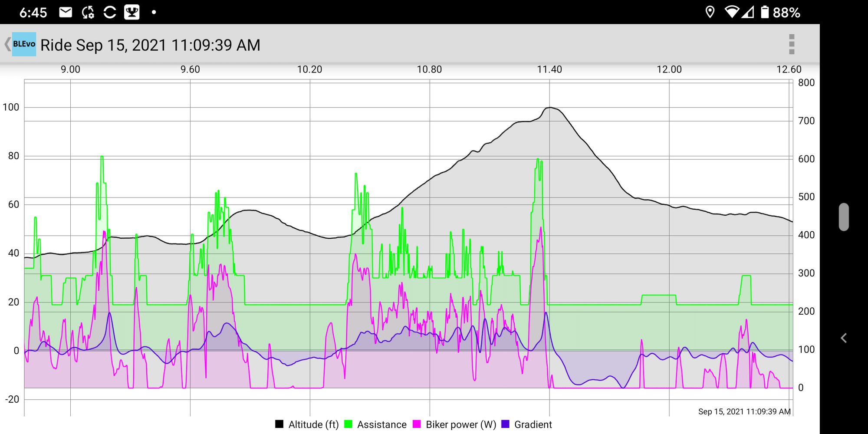Click the black Altitude color swatch
This screenshot has width=868, height=434.
(x=279, y=424)
